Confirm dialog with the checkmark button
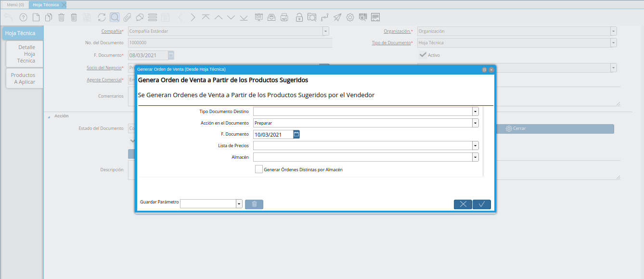This screenshot has width=644, height=279. (x=482, y=204)
